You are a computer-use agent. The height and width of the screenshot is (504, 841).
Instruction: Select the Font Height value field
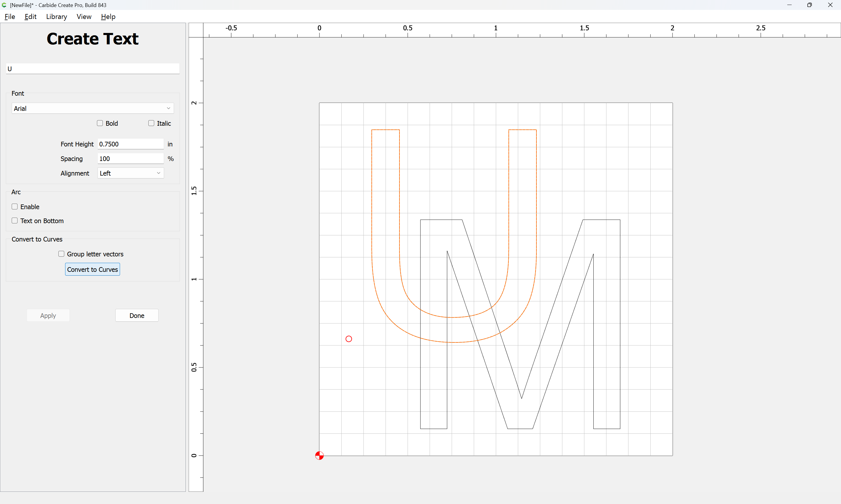tap(130, 144)
